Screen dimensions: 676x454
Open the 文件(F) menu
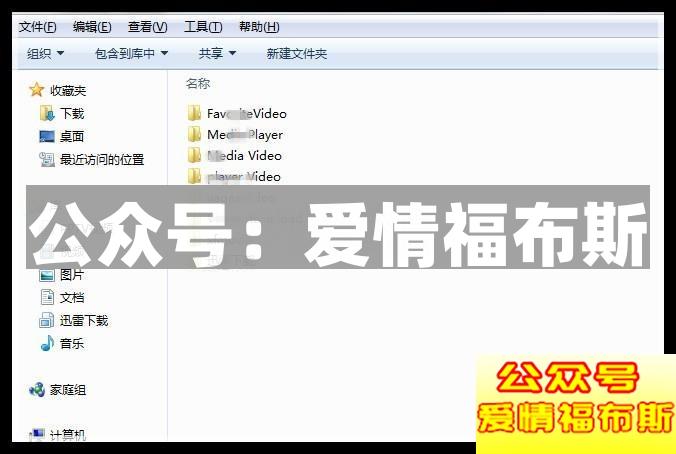point(38,27)
